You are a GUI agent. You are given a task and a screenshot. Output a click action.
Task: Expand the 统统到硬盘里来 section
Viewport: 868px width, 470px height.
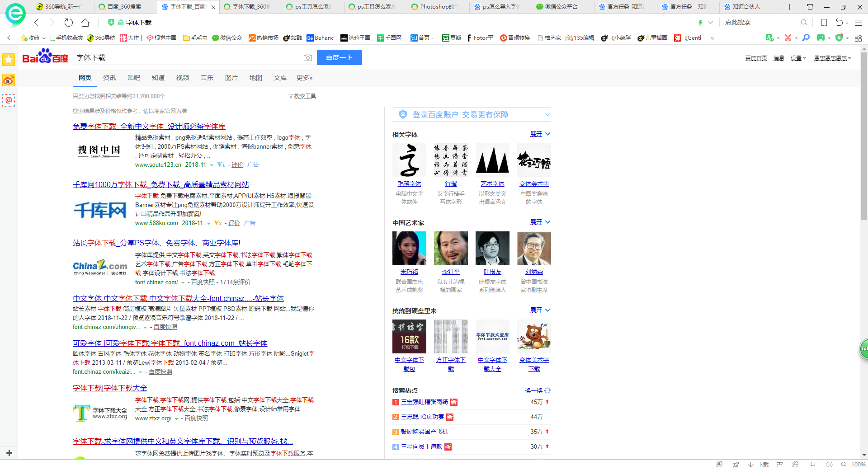coord(540,310)
